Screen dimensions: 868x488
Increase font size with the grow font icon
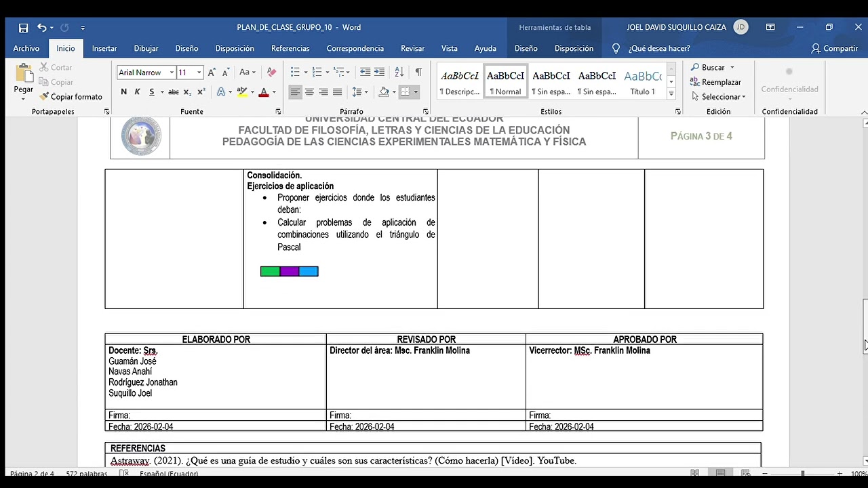212,73
